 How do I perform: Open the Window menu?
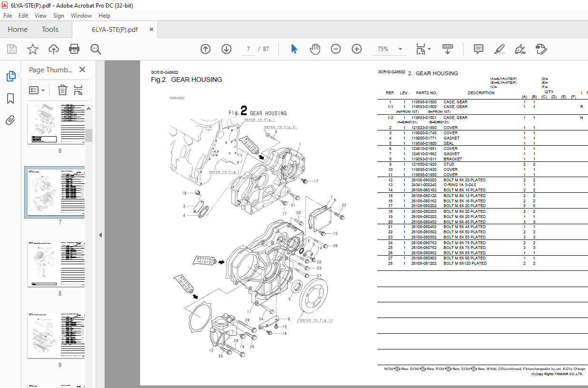tap(81, 16)
